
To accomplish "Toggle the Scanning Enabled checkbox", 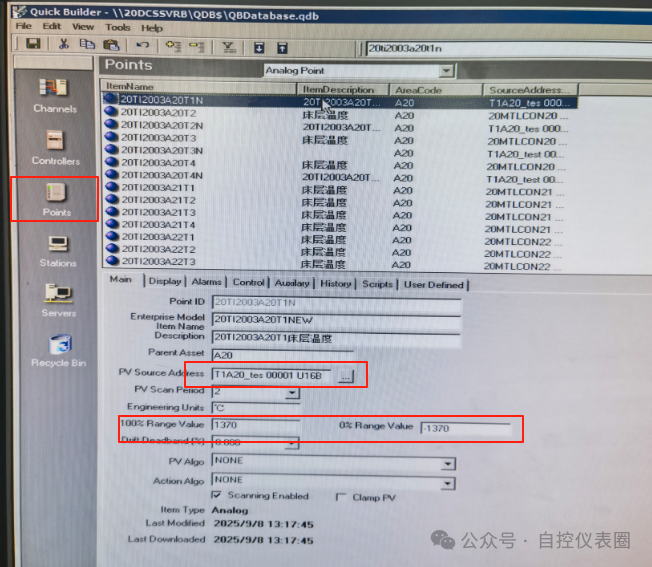I will [x=216, y=495].
